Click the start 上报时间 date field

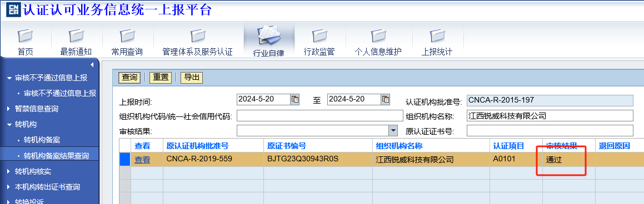pos(264,99)
